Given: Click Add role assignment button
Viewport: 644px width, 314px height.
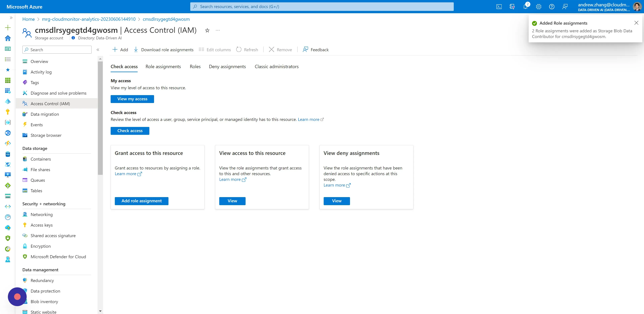Looking at the screenshot, I should click(141, 201).
